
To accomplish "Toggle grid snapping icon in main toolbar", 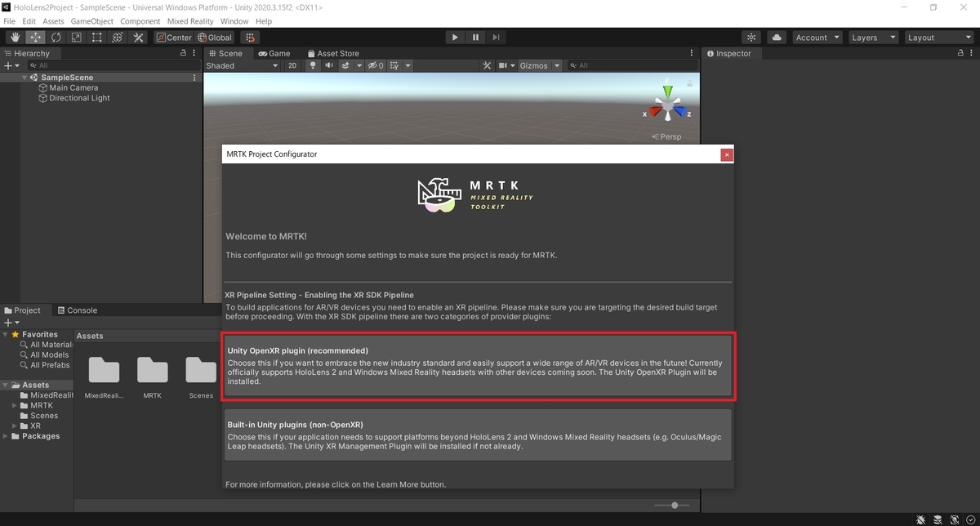I will 250,37.
